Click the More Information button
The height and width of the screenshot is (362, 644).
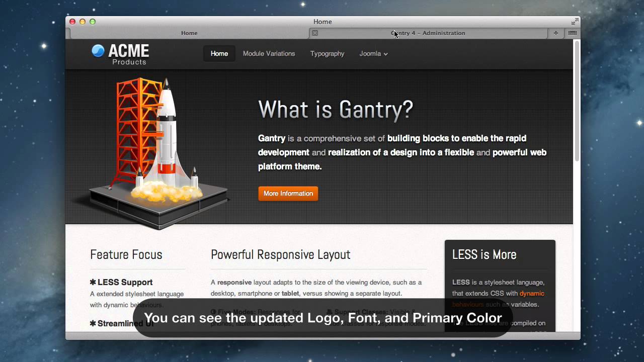coord(288,194)
